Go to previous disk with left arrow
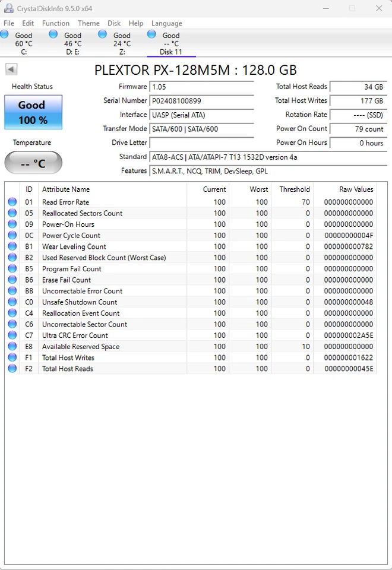This screenshot has width=392, height=570. [11, 69]
